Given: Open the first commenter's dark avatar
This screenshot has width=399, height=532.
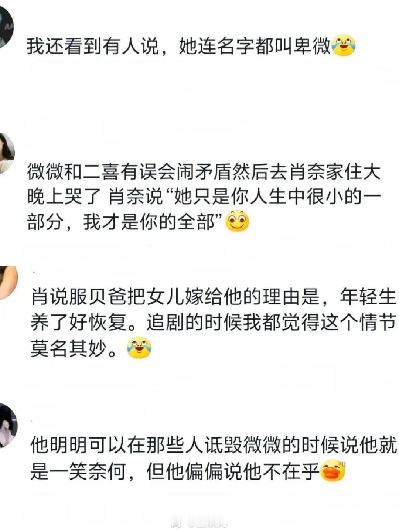Looking at the screenshot, I should [x=6, y=27].
